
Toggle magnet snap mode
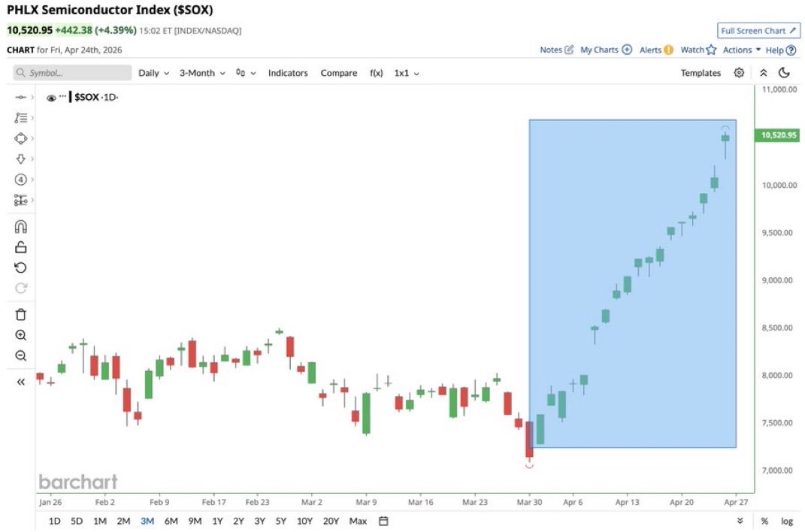coord(20,227)
